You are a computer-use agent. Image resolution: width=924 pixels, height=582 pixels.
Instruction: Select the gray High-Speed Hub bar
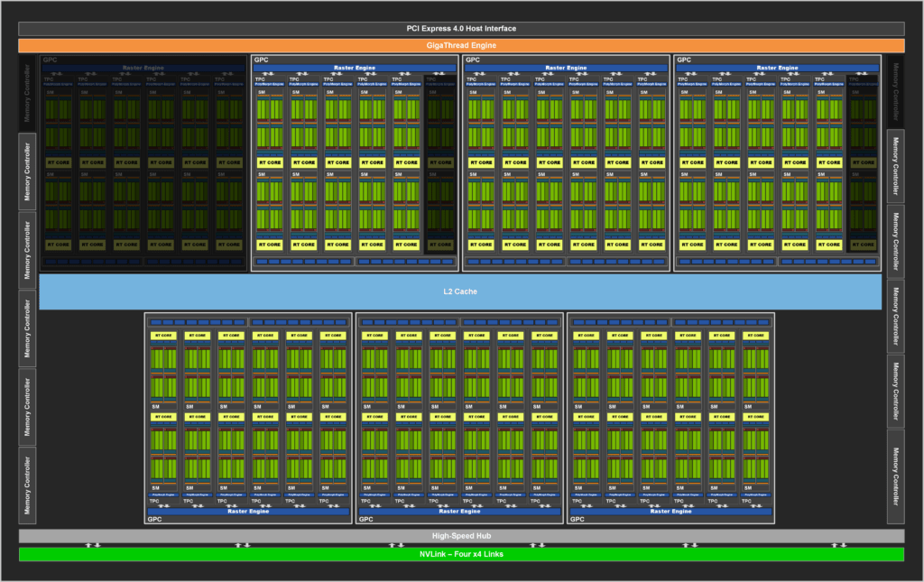[x=461, y=536]
